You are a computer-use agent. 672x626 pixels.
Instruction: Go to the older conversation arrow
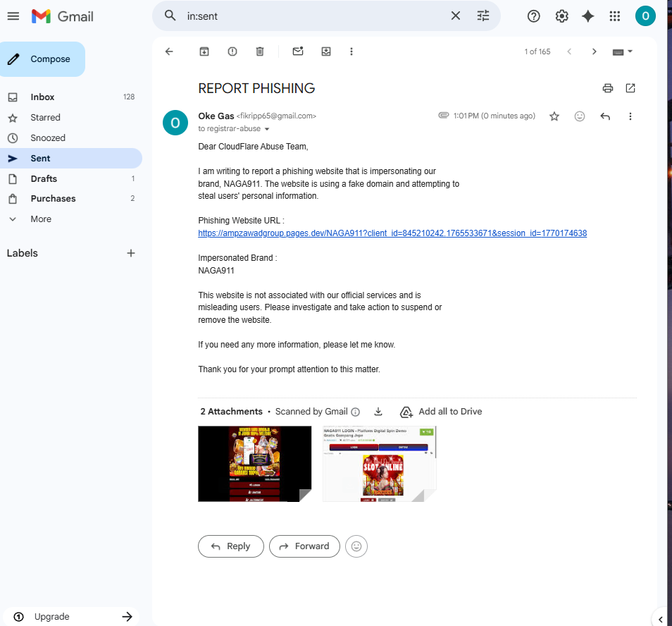click(x=594, y=51)
